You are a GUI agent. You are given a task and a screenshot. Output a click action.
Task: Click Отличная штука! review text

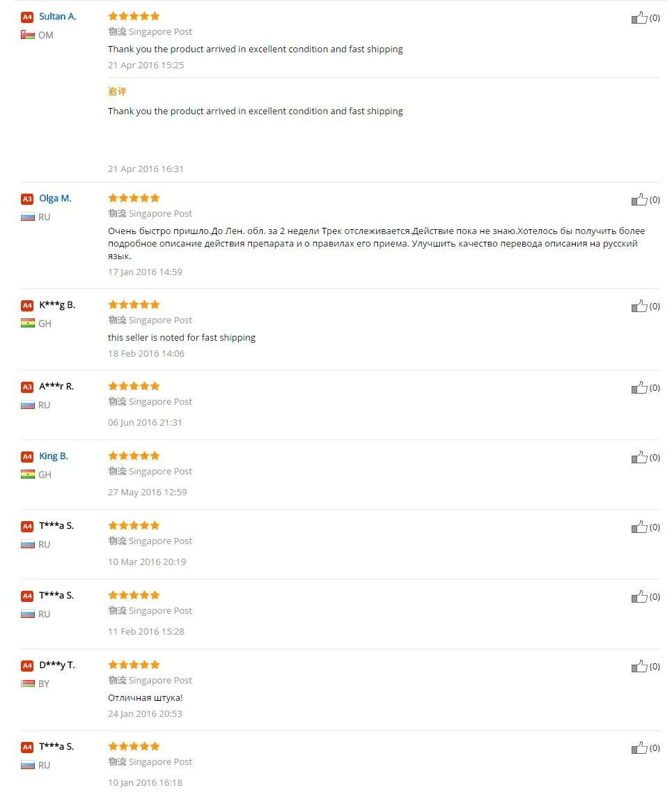146,697
